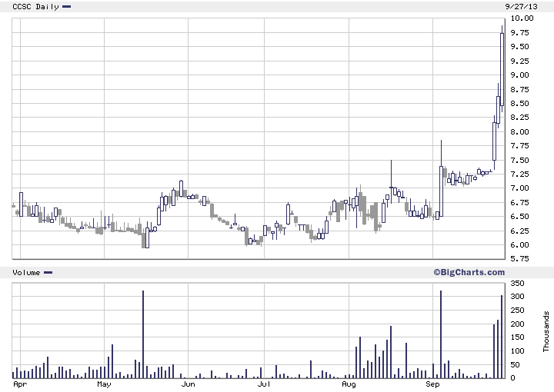This screenshot has width=554, height=392.
Task: Click the Jun month axis label
Action: 188,384
